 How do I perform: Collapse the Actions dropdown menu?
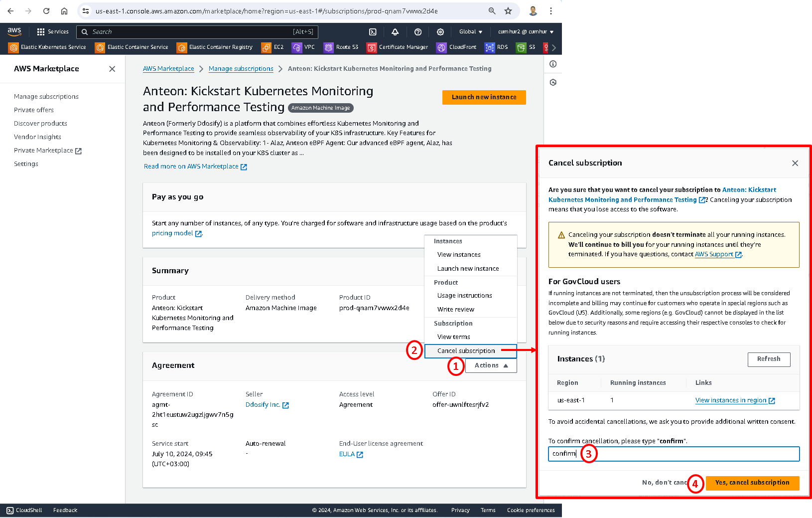(x=491, y=365)
